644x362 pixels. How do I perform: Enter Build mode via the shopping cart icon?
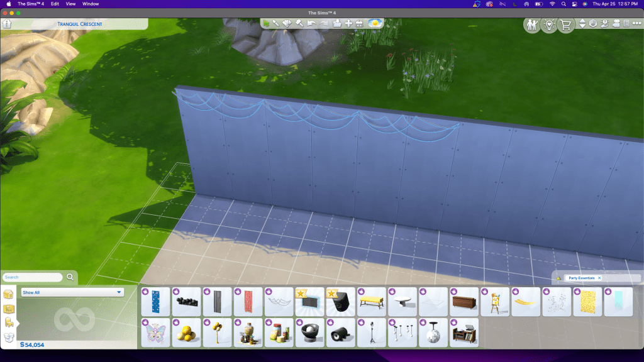pyautogui.click(x=565, y=25)
